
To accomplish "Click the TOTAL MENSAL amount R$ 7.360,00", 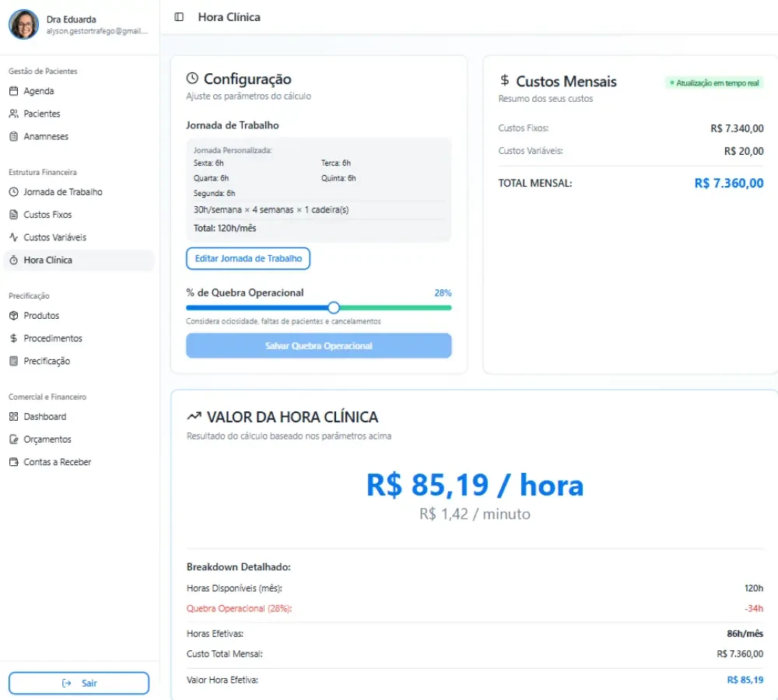I will tap(729, 183).
